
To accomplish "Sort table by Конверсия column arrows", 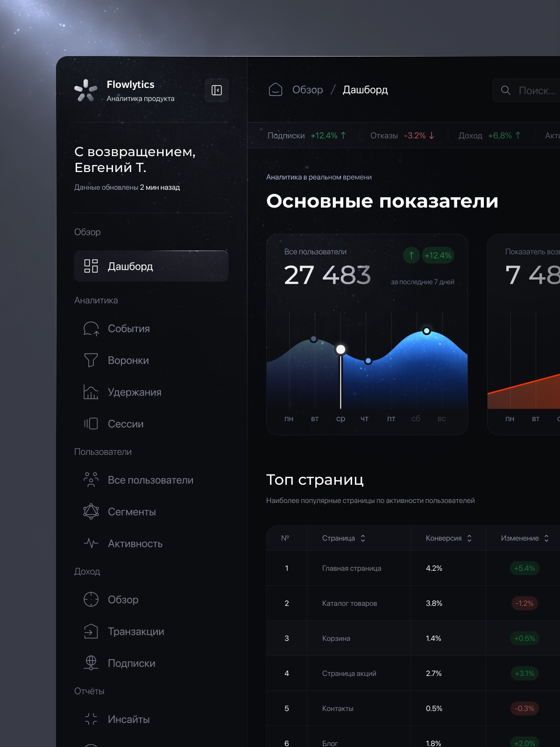I will click(x=469, y=539).
